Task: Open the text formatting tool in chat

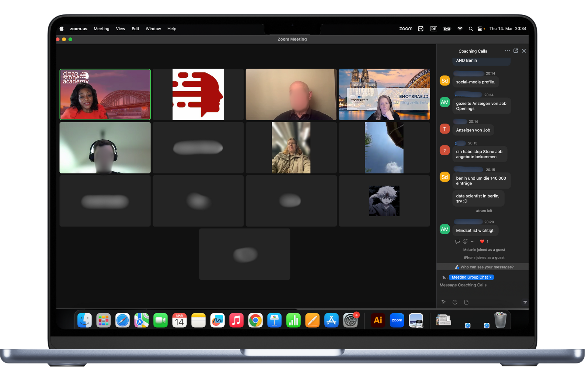Action: tap(444, 302)
